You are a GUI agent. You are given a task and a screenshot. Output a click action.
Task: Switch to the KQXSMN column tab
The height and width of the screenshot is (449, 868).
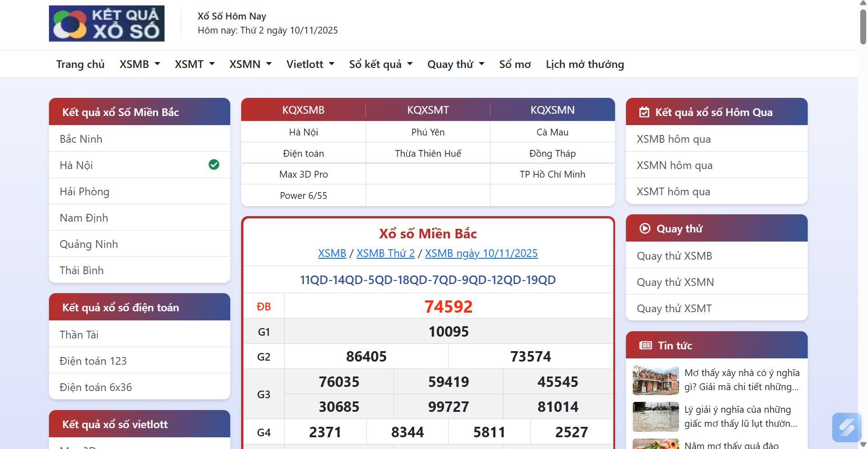click(552, 110)
